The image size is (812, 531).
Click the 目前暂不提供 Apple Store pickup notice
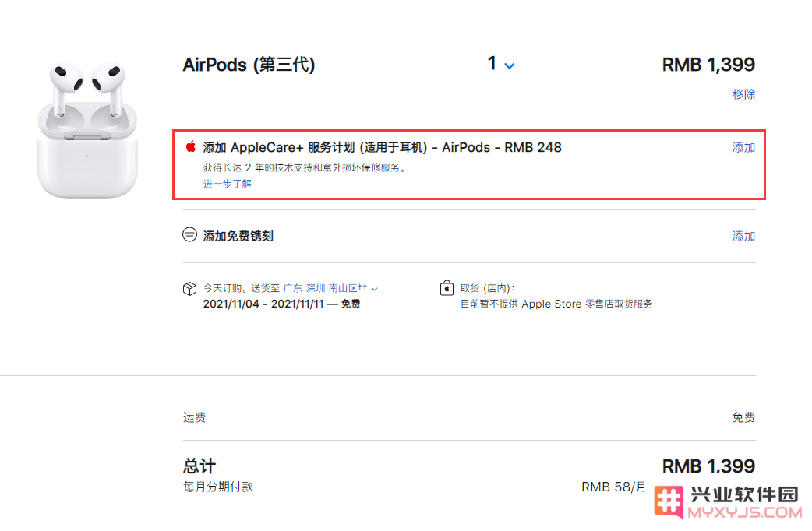556,304
